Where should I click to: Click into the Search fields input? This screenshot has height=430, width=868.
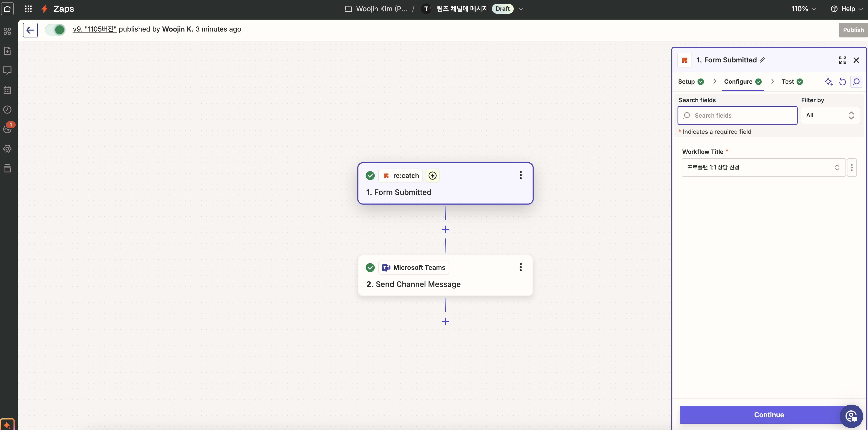coord(741,116)
